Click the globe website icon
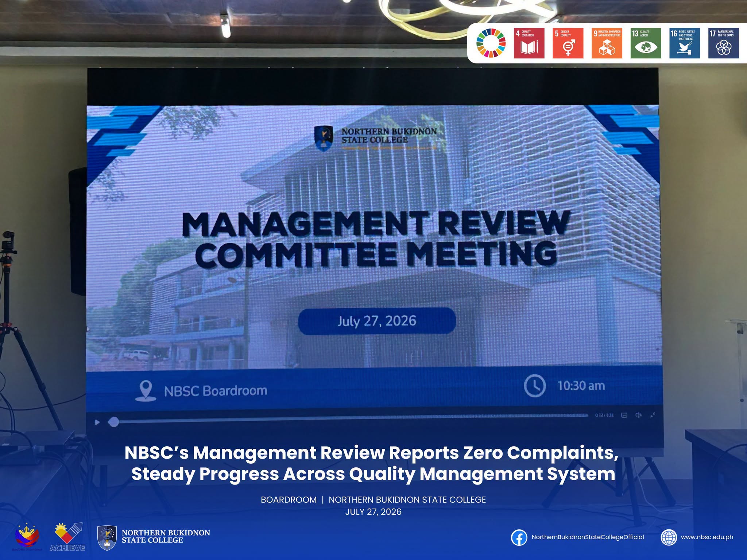The image size is (747, 560). (x=669, y=537)
